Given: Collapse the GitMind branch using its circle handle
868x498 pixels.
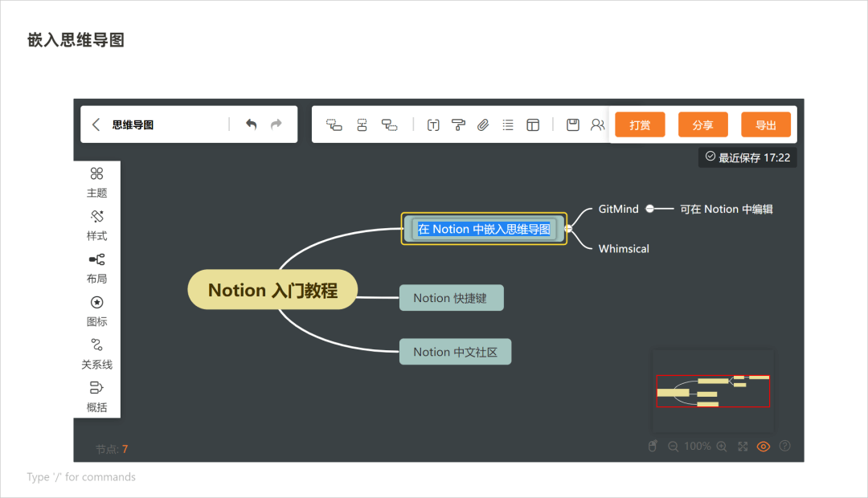Looking at the screenshot, I should click(x=650, y=209).
